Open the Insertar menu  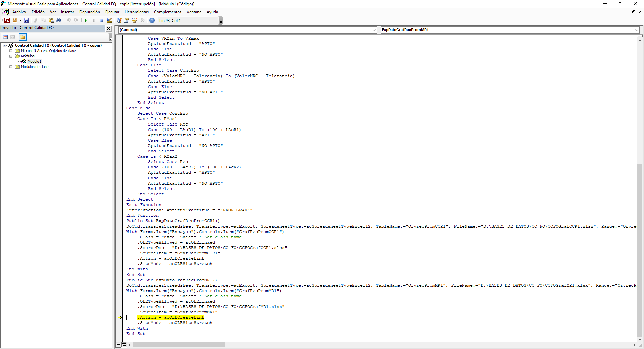click(67, 12)
